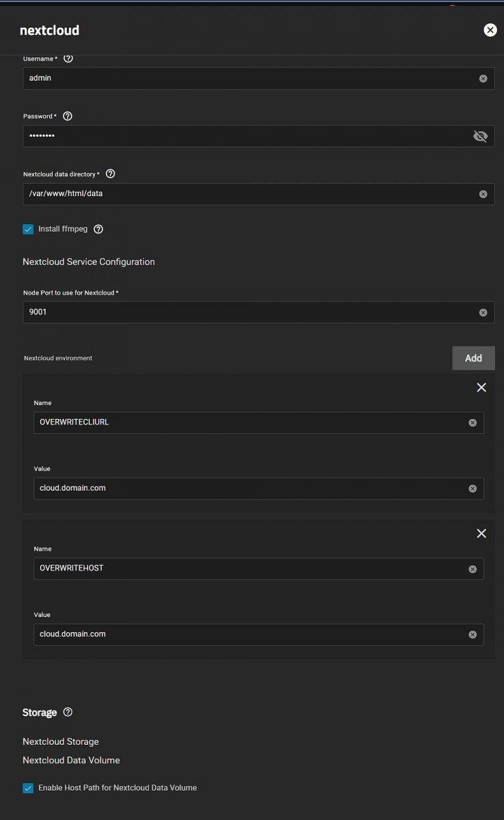Toggle password visibility eye icon
The image size is (504, 820).
click(481, 136)
